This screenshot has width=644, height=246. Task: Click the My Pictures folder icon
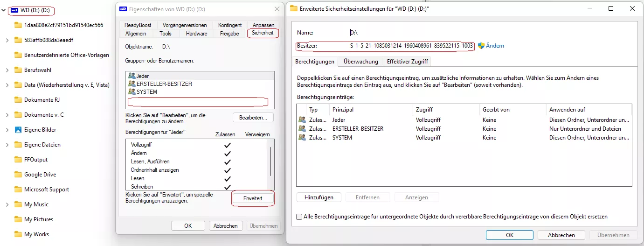(x=18, y=219)
